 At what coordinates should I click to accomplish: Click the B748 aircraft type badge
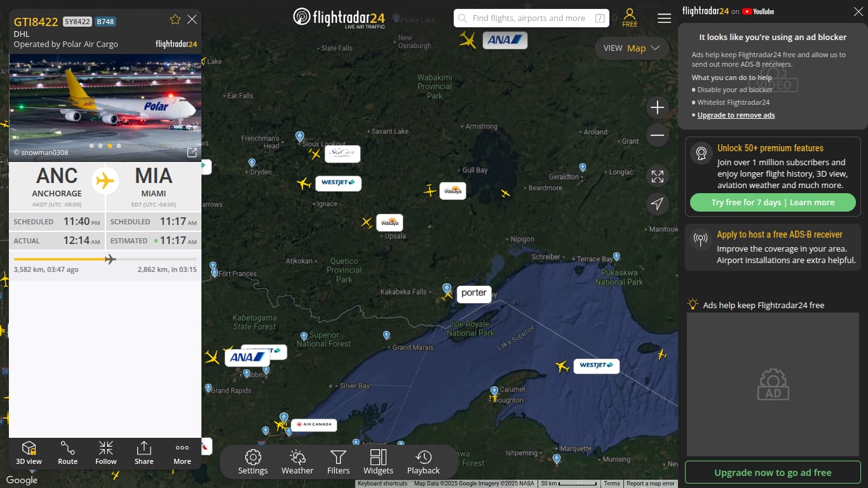pos(105,22)
